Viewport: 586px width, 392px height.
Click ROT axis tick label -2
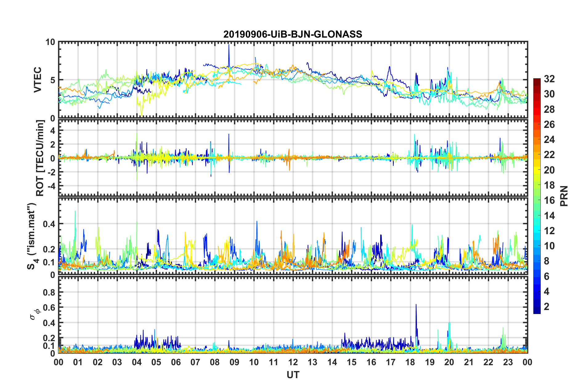coord(51,172)
